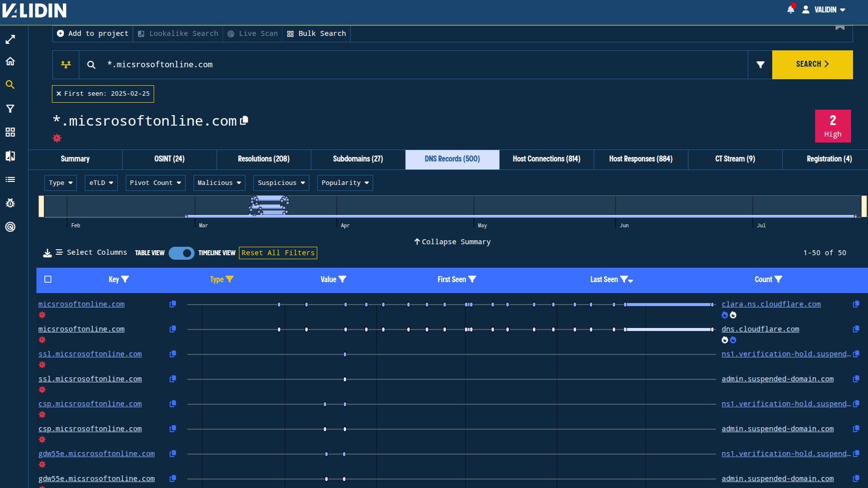The width and height of the screenshot is (868, 488).
Task: Click Reset All Filters
Action: pyautogui.click(x=278, y=253)
